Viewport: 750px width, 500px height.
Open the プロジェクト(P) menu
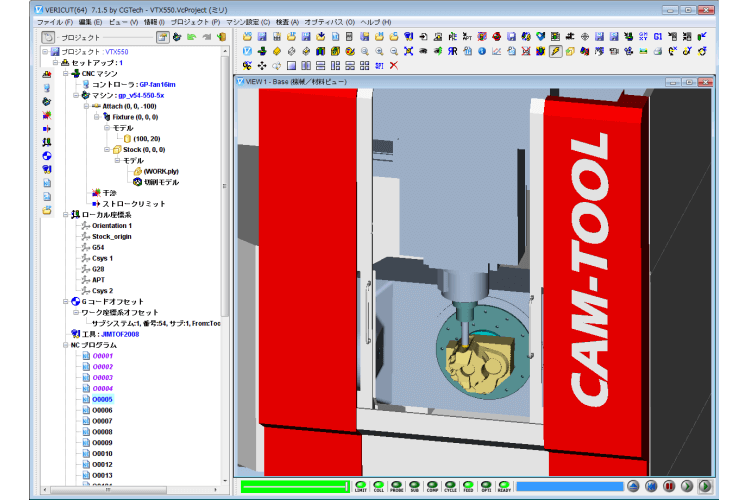click(x=195, y=22)
